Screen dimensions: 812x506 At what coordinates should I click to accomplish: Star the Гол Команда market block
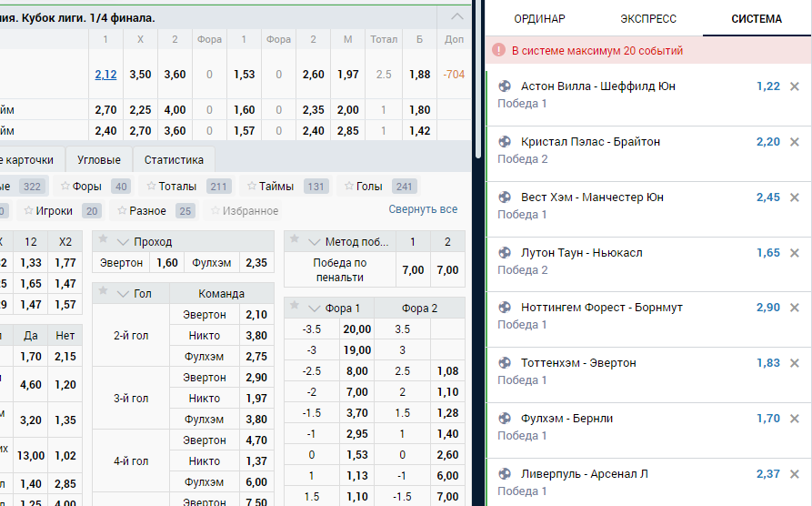pos(103,291)
